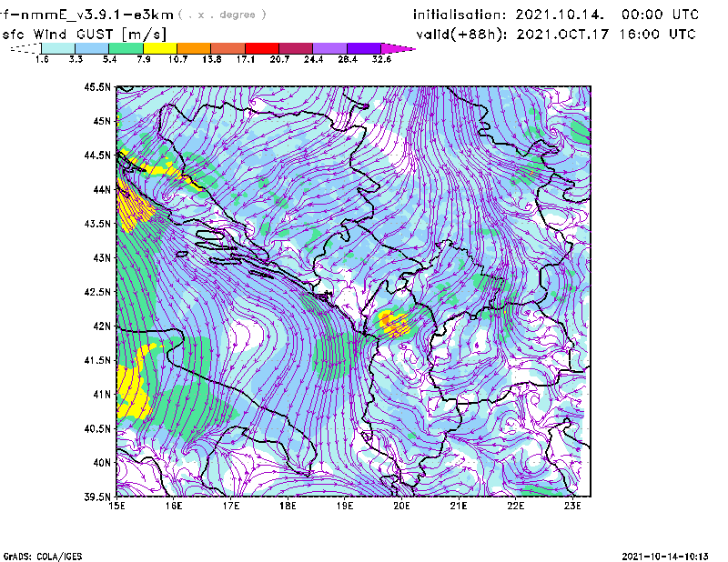Click the '43N' latitude label
This screenshot has width=728, height=562.
(102, 257)
